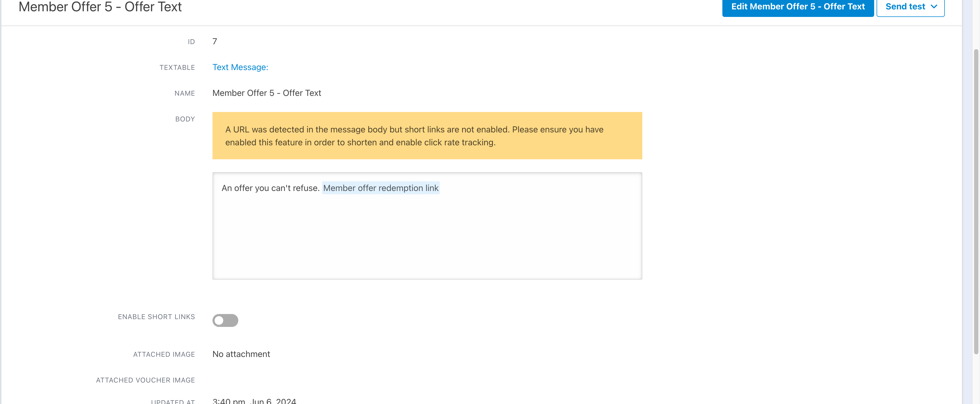Click the ATTACHED IMAGE label
Image resolution: width=980 pixels, height=404 pixels.
164,355
